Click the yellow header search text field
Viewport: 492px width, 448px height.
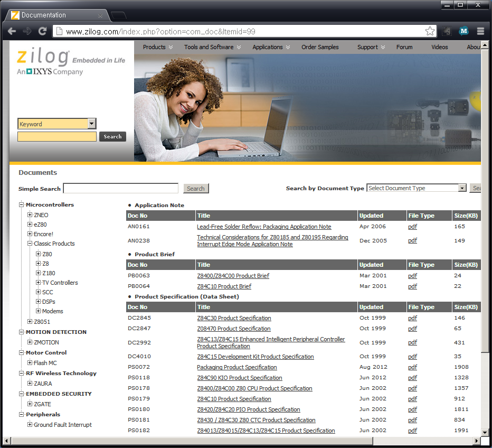coord(57,137)
